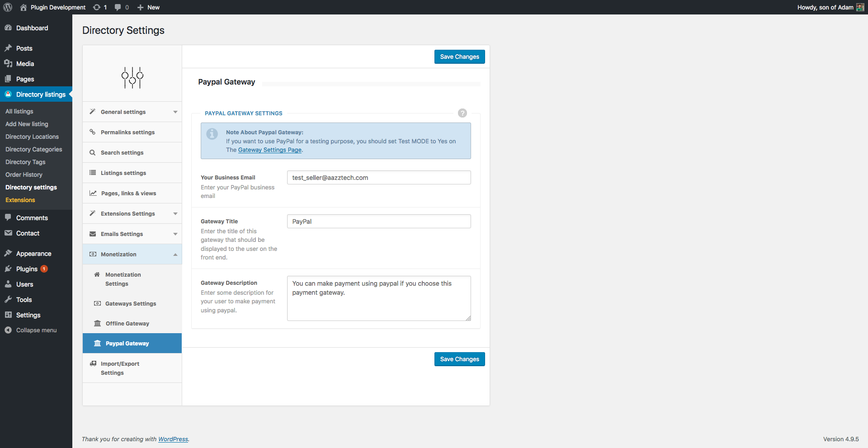Follow the Gateway Settings Page link
The height and width of the screenshot is (448, 868).
[x=269, y=150]
